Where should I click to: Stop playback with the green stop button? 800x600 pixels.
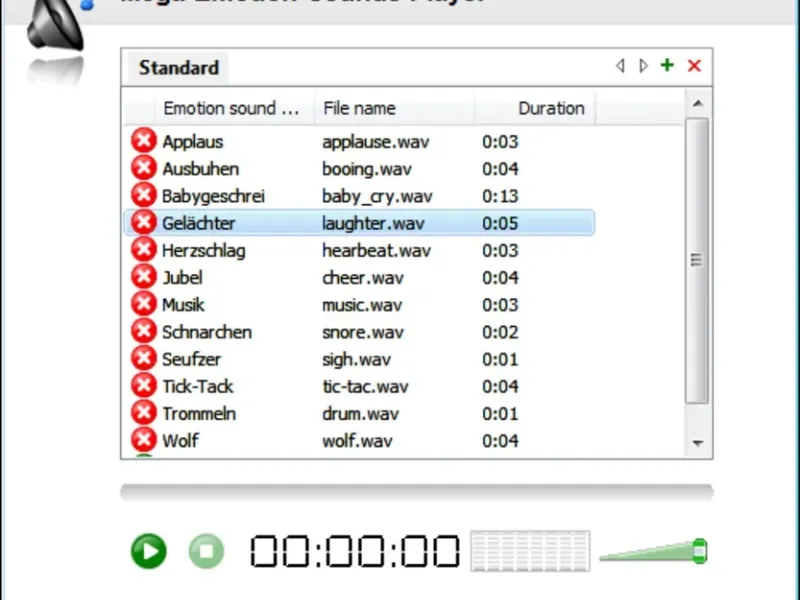(206, 551)
